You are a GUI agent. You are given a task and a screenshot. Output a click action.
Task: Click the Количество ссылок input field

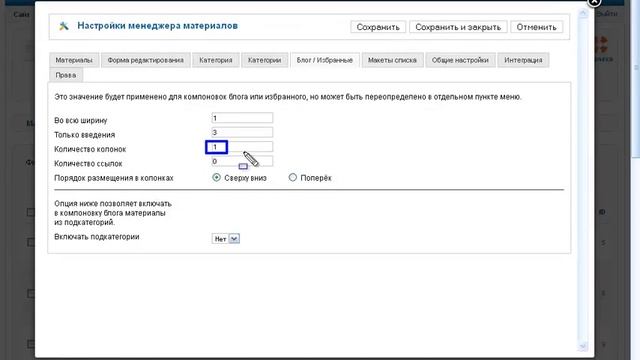pyautogui.click(x=242, y=161)
